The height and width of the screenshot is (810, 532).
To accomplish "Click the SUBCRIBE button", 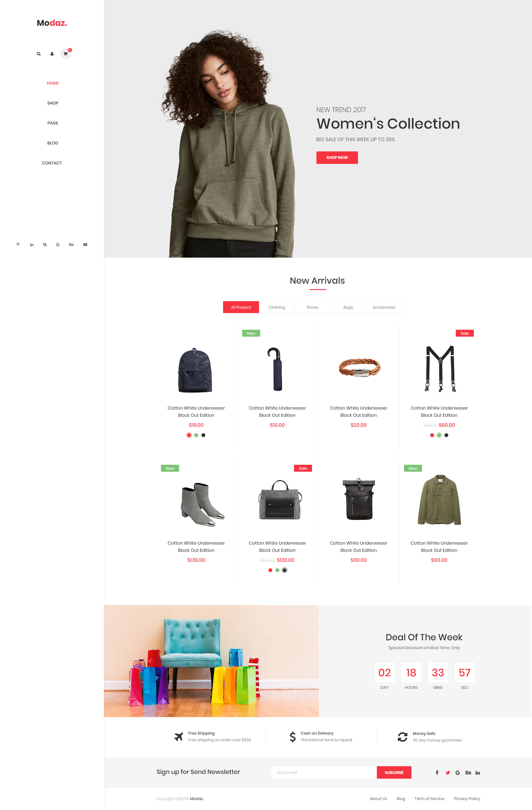I will click(394, 773).
